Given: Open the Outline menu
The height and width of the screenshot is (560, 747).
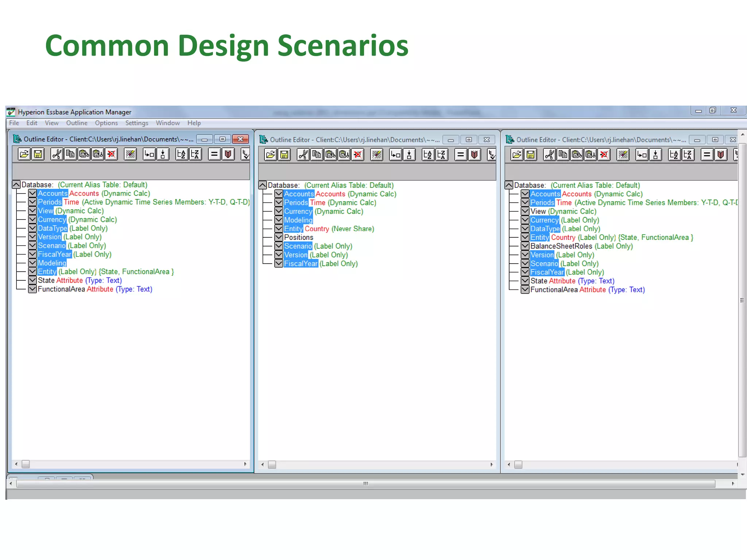Looking at the screenshot, I should pyautogui.click(x=77, y=123).
